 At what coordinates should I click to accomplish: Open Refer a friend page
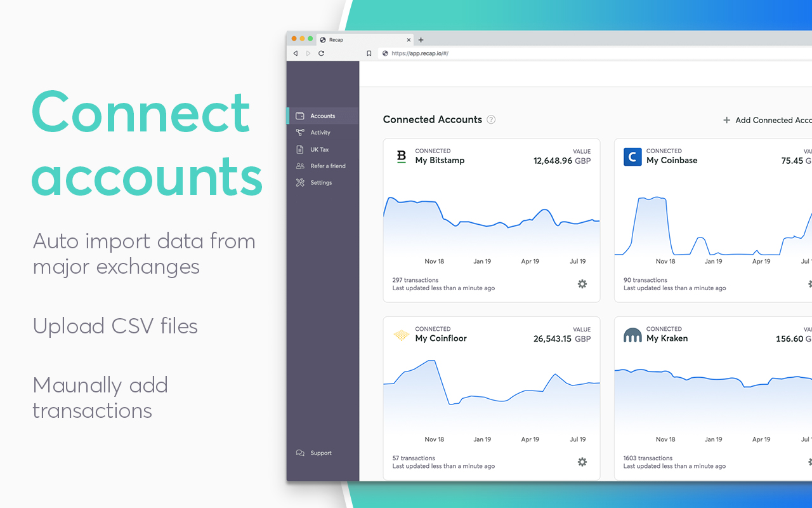323,166
